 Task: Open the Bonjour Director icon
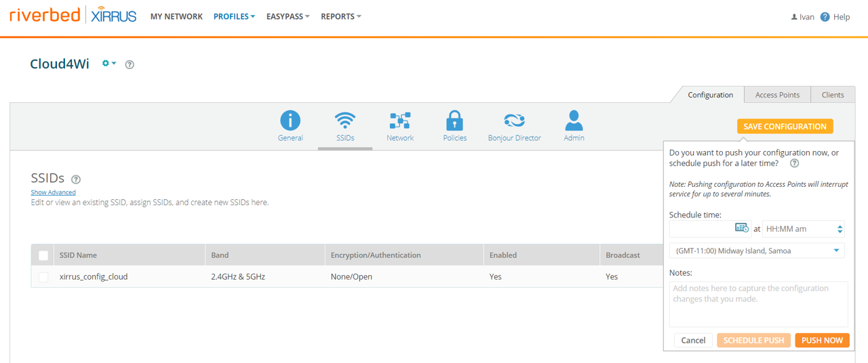point(514,121)
